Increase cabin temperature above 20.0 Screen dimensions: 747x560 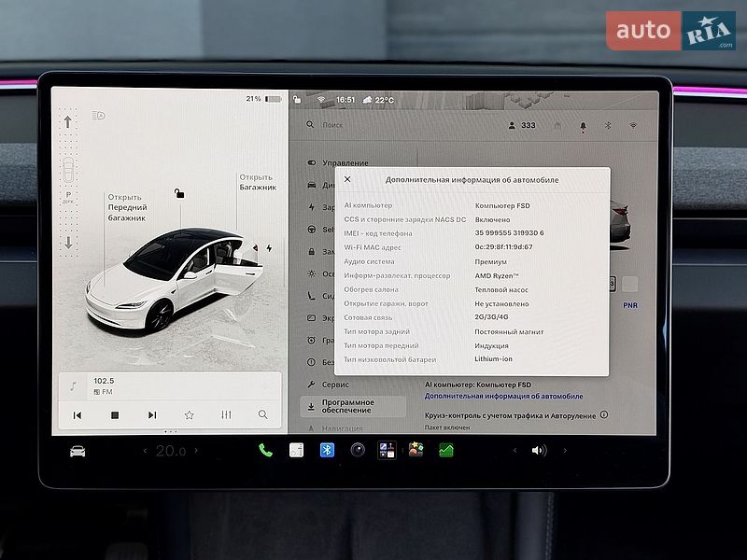pyautogui.click(x=196, y=451)
